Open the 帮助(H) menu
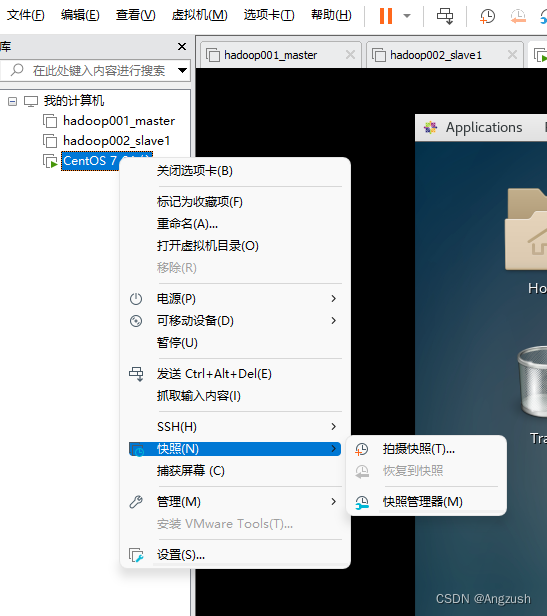547x616 pixels. (x=331, y=15)
